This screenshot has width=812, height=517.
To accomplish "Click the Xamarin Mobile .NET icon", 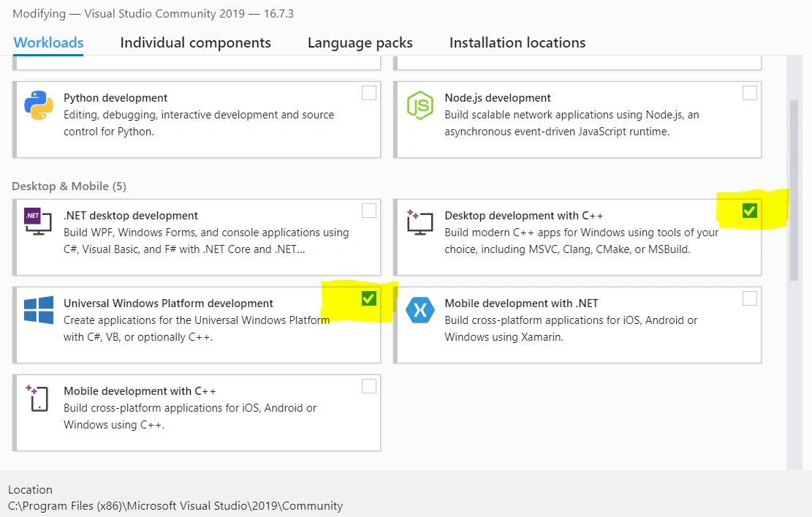I will [x=420, y=310].
